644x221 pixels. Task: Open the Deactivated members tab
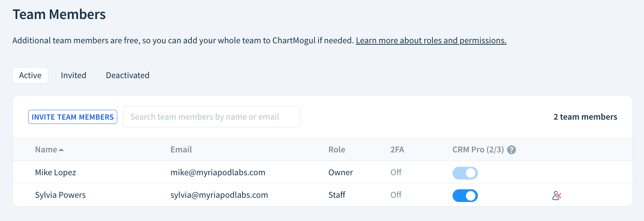tap(127, 75)
